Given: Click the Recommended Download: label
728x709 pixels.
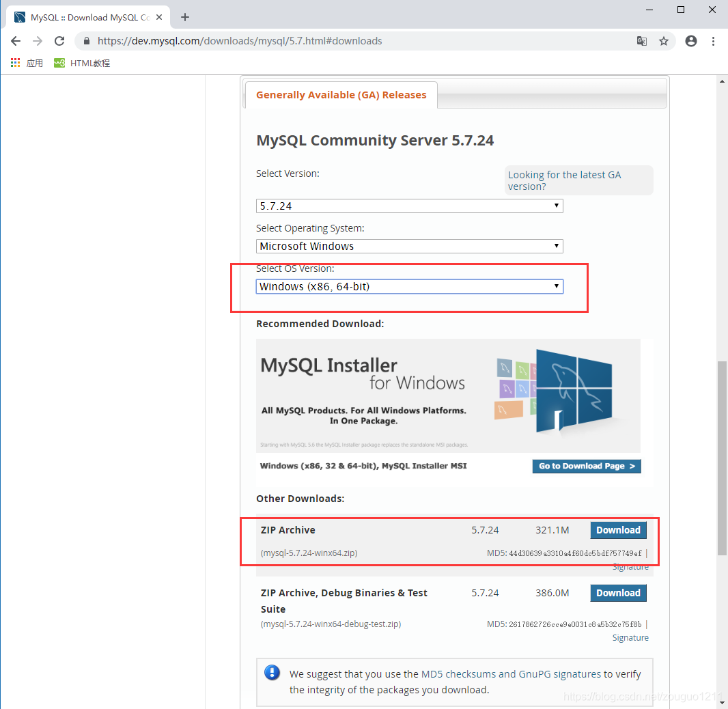Looking at the screenshot, I should 320,324.
